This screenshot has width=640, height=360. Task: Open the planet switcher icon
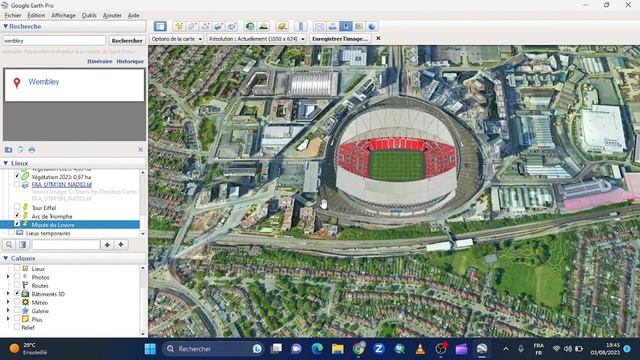coord(282,26)
